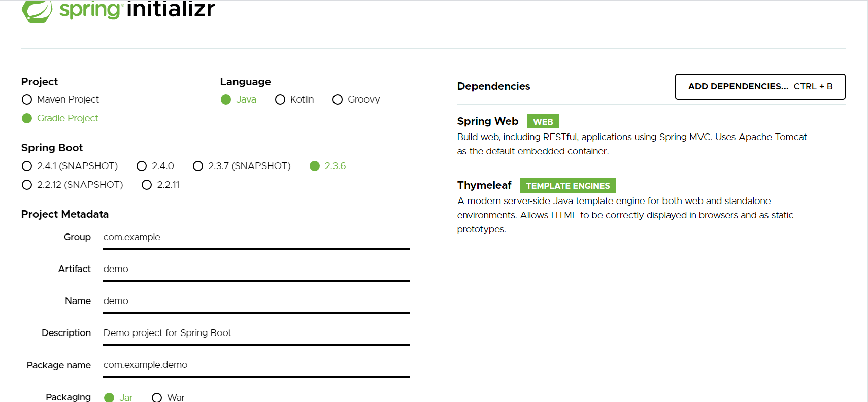Click the Project Metadata heading

click(x=65, y=214)
